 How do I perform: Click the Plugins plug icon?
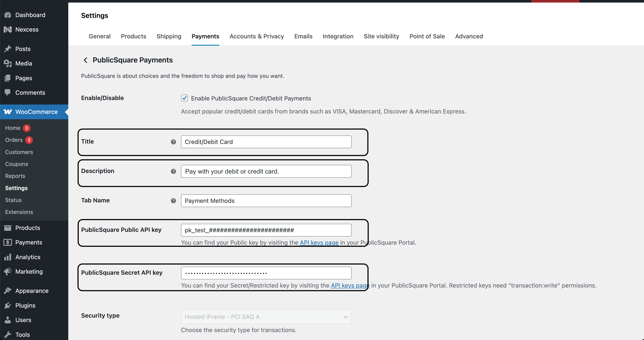click(8, 305)
